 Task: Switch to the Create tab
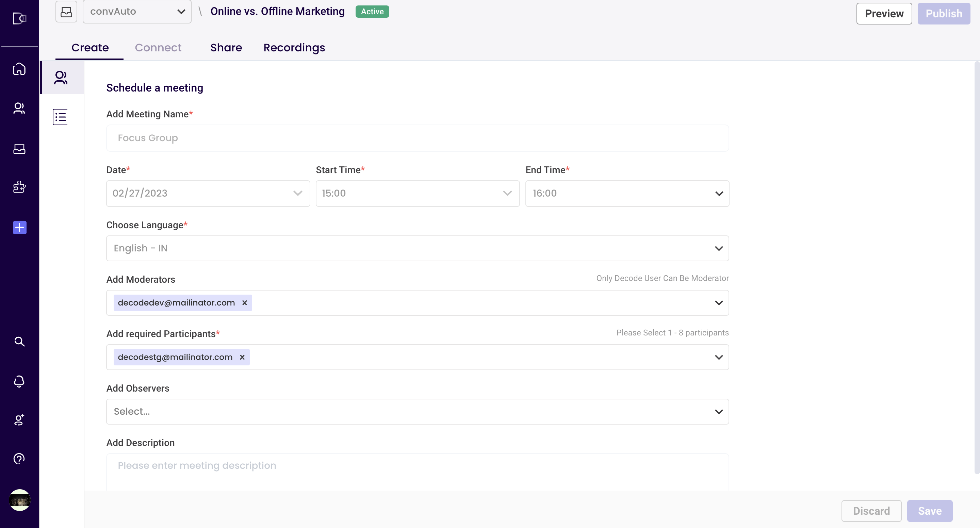90,48
